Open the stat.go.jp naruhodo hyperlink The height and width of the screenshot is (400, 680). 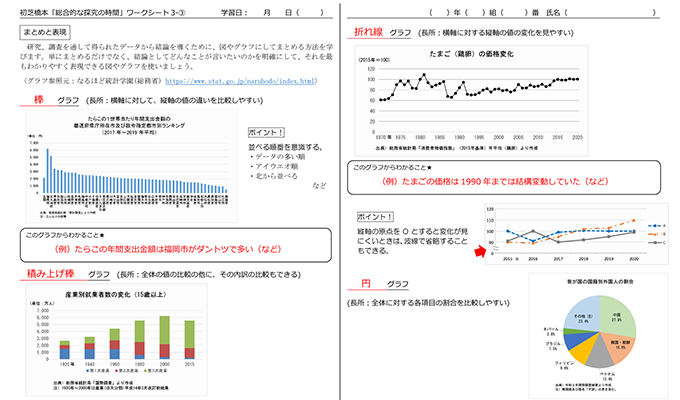(x=240, y=81)
